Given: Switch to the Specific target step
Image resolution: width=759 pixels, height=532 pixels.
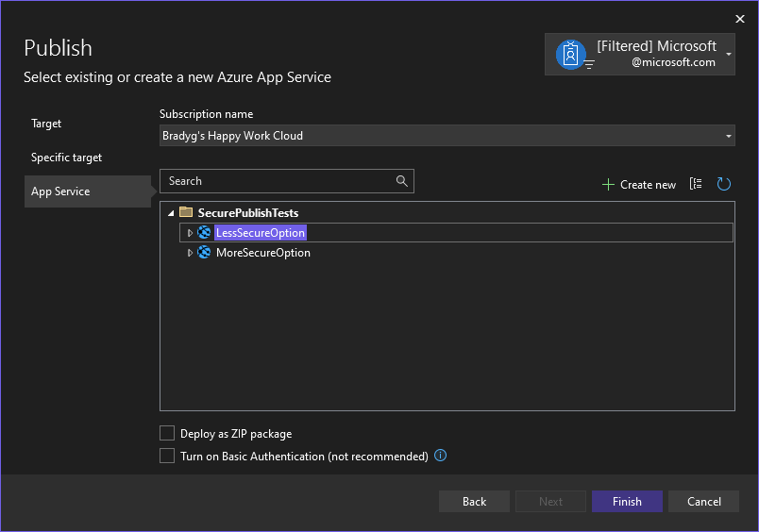Looking at the screenshot, I should pyautogui.click(x=66, y=158).
